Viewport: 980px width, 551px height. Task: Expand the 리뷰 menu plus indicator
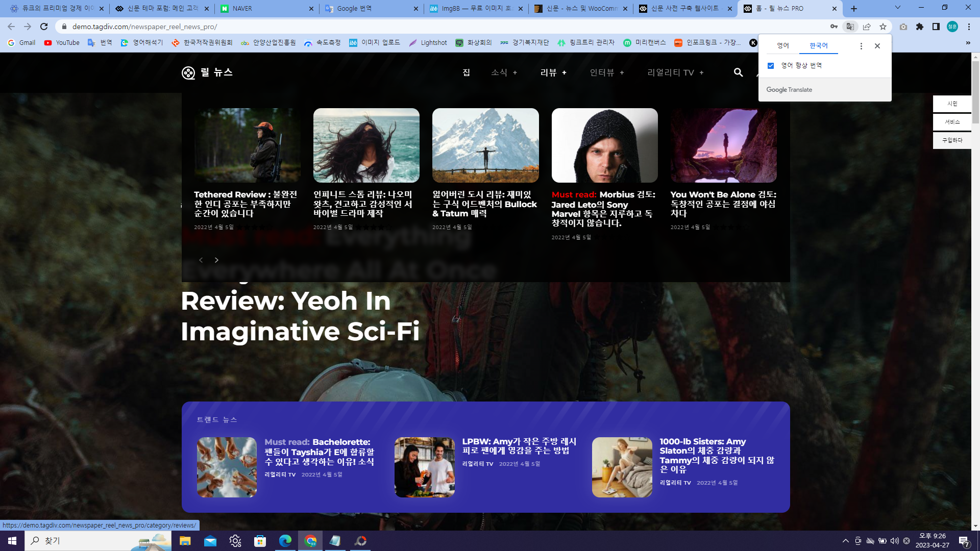(x=564, y=73)
